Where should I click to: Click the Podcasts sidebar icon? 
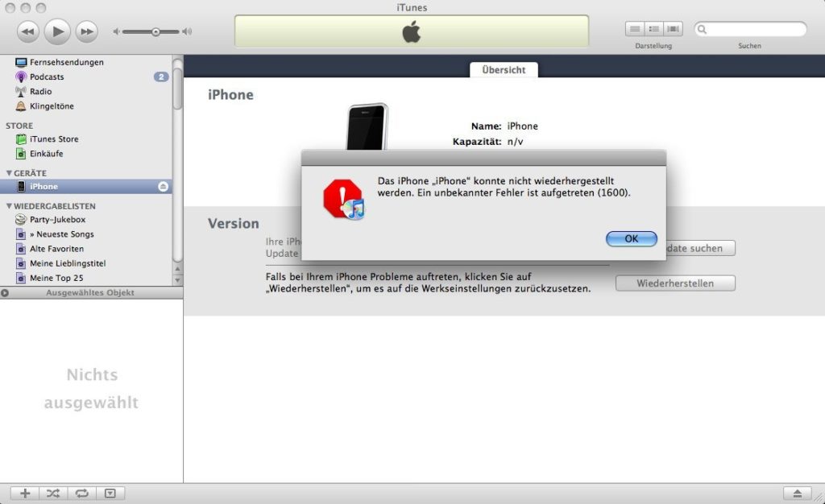pos(20,76)
